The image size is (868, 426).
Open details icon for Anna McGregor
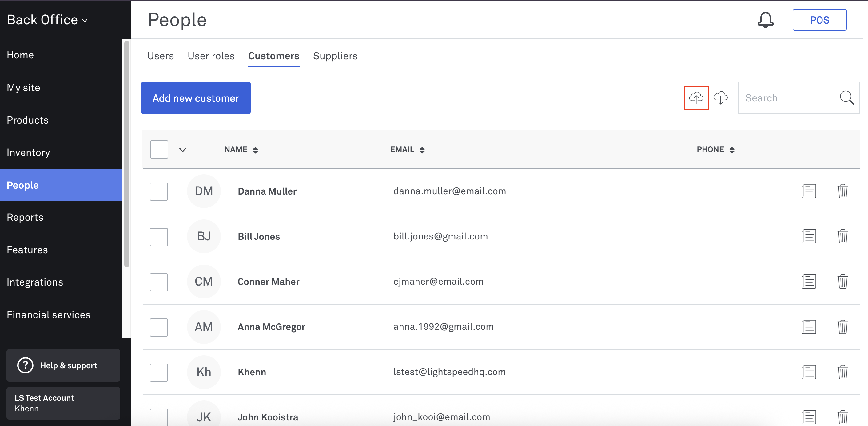pos(808,327)
